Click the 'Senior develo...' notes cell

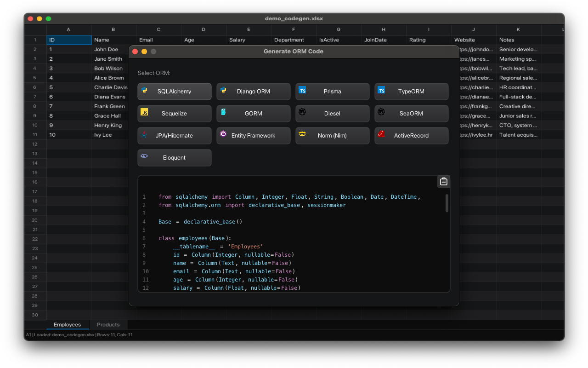pos(519,49)
